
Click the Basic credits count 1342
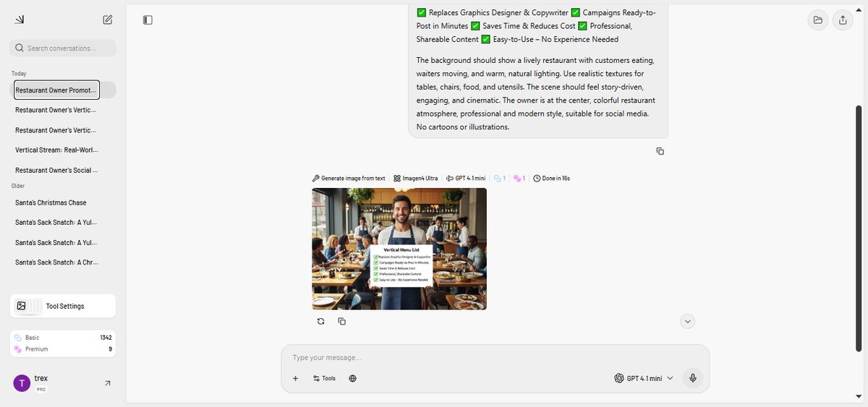tap(106, 338)
